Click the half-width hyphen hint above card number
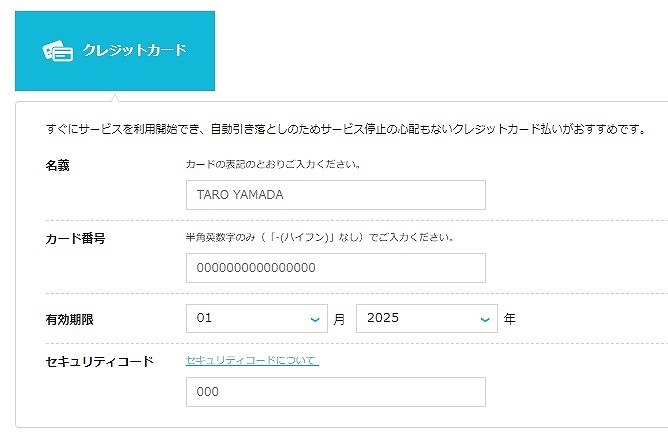The image size is (668, 447). click(320, 237)
